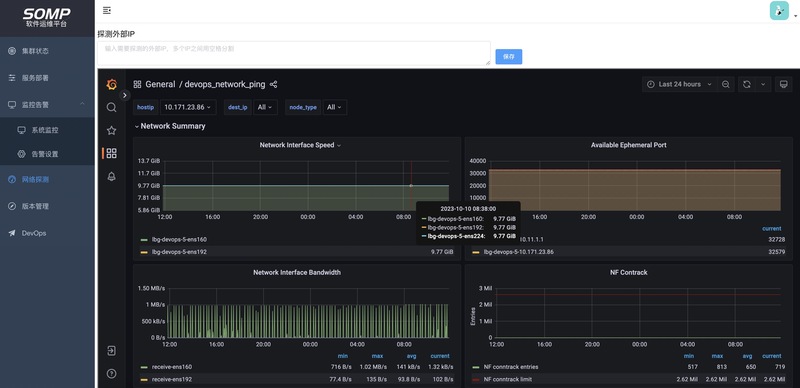
Task: Open the hostip 10.171.23.86 dropdown
Action: [x=188, y=107]
